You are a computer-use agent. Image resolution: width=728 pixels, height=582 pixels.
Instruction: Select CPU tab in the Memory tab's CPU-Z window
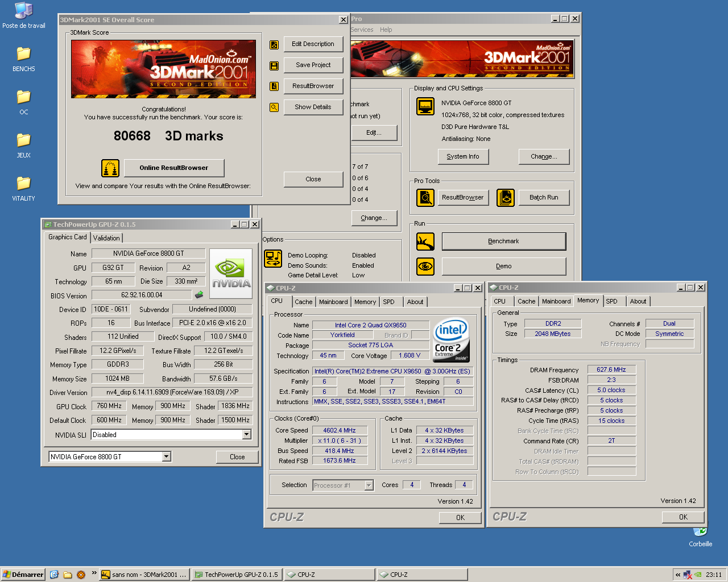(x=499, y=301)
